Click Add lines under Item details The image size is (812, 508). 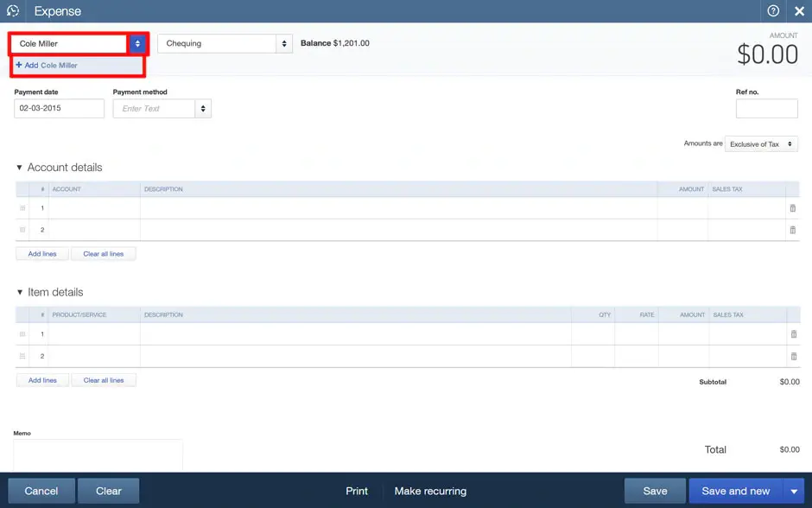(42, 380)
